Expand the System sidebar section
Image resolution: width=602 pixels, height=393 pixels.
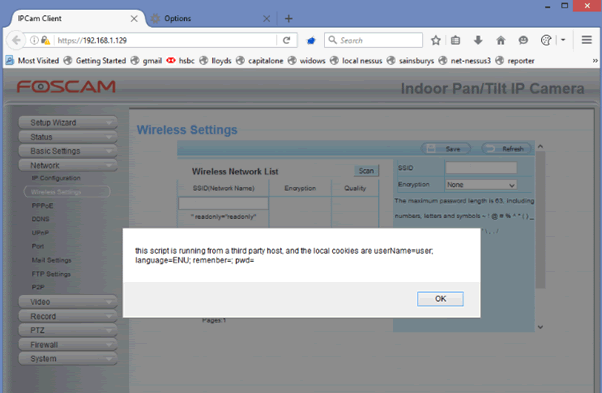(68, 358)
